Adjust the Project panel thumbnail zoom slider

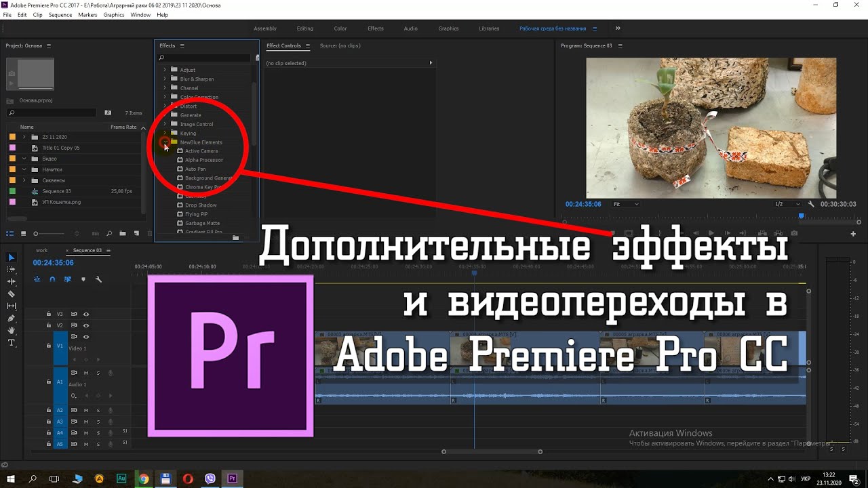tap(36, 233)
